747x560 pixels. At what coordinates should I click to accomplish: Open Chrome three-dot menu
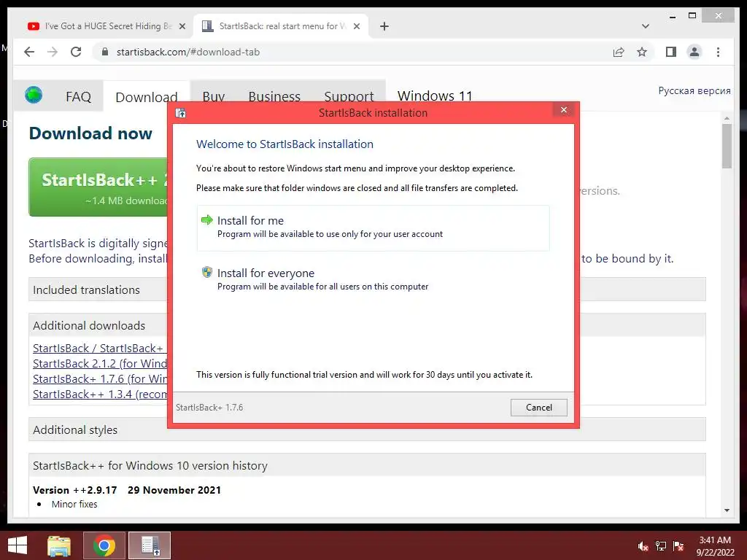click(x=718, y=52)
